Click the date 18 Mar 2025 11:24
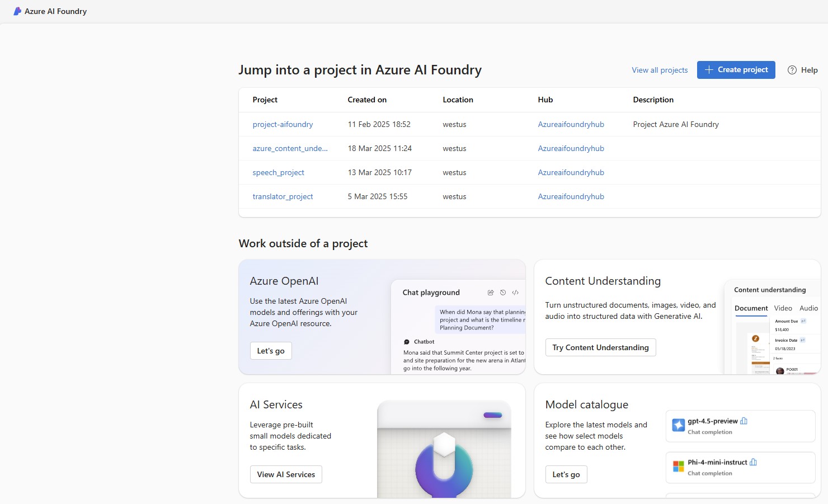This screenshot has width=828, height=504. 380,148
